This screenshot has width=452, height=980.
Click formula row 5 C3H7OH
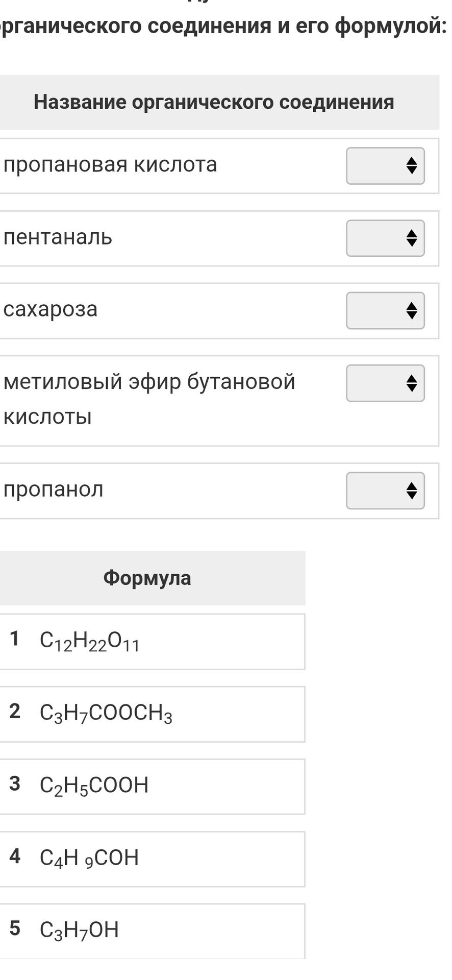pyautogui.click(x=152, y=932)
